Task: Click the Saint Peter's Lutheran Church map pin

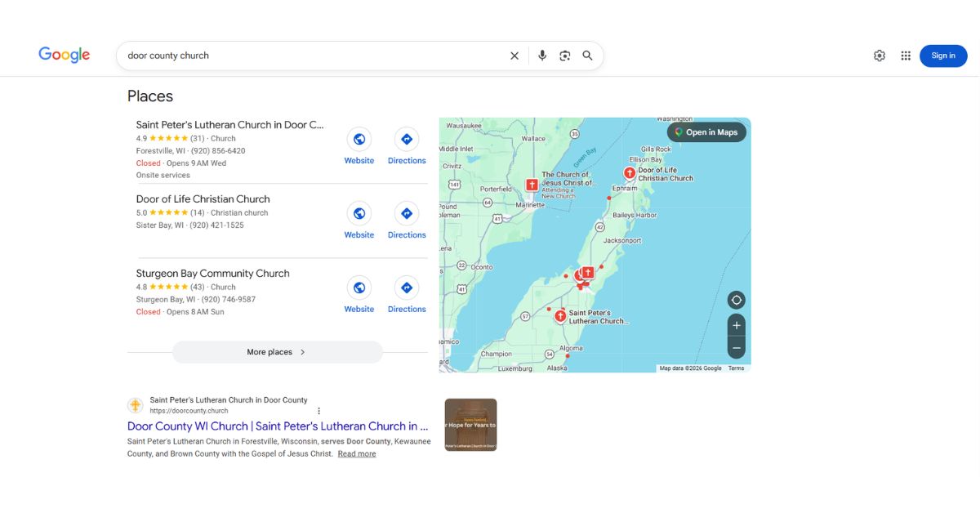Action: (560, 314)
